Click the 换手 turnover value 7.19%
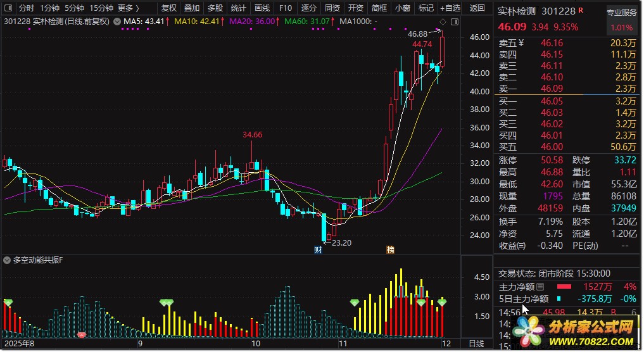The image size is (644, 352). coord(550,222)
